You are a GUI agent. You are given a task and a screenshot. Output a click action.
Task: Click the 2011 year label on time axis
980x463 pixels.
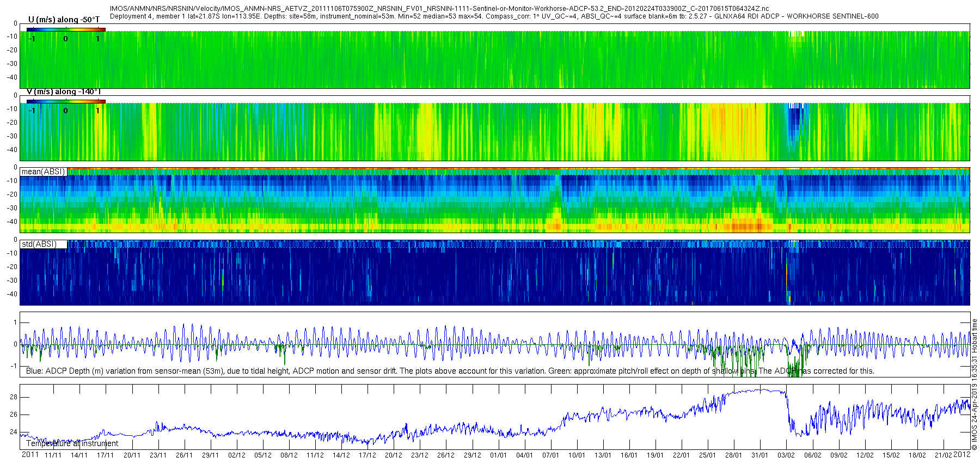pos(30,454)
